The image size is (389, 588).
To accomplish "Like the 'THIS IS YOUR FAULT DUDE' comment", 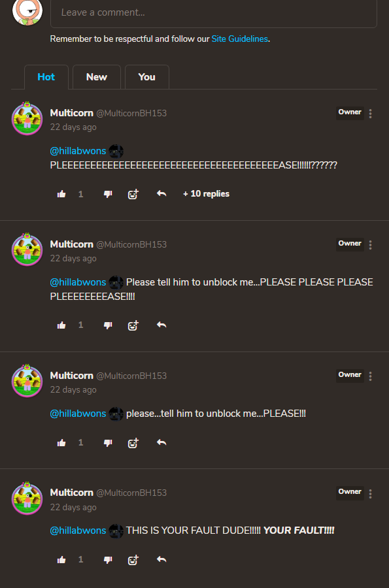I will [61, 560].
